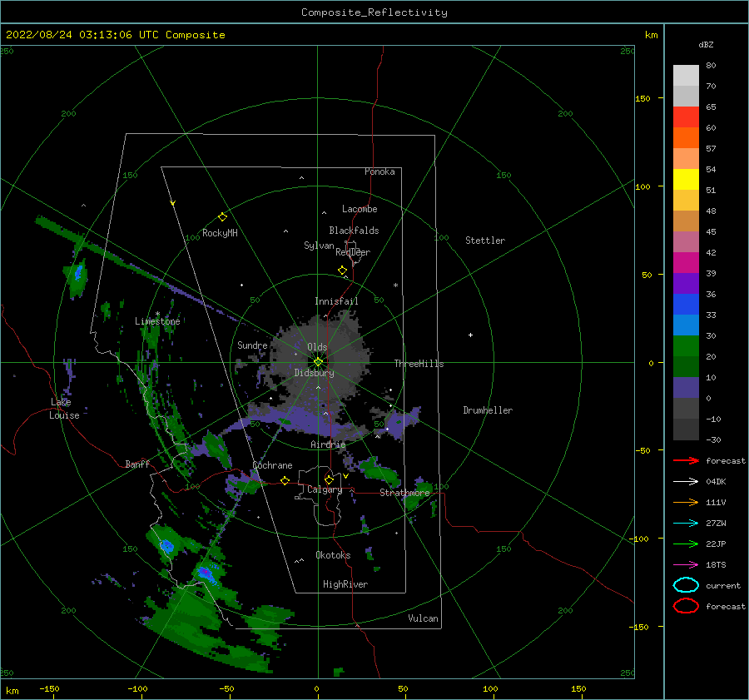The image size is (749, 700).
Task: Click the Airdrie city label
Action: click(x=328, y=444)
